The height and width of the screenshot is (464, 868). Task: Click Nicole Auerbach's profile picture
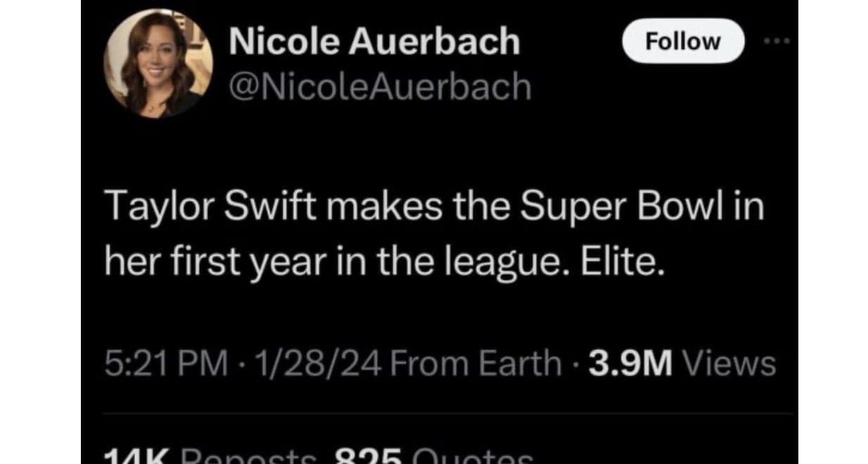158,63
